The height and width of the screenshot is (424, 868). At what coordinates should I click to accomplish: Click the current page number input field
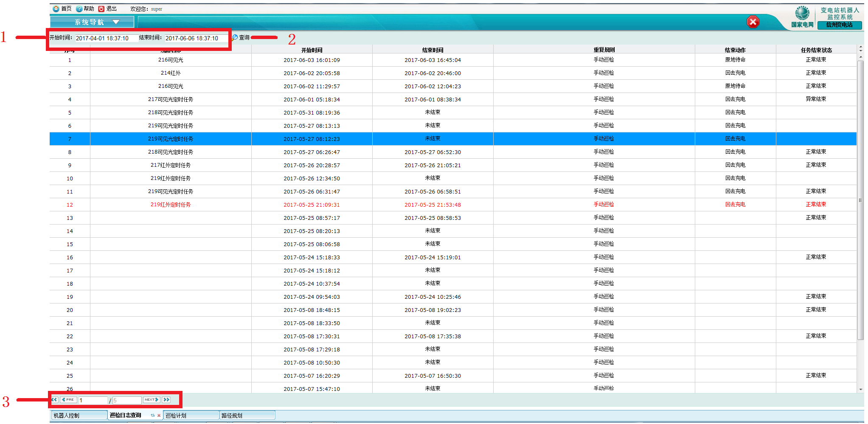(93, 400)
